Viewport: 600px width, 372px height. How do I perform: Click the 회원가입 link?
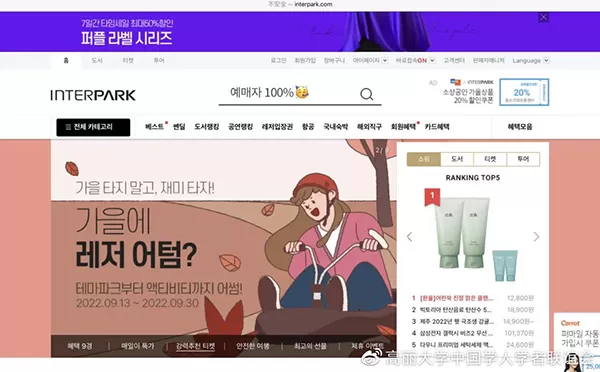(305, 60)
